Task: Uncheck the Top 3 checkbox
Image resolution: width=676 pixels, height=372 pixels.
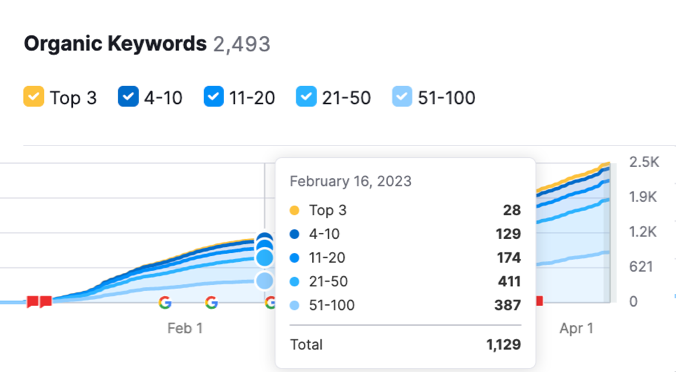Action: click(34, 96)
